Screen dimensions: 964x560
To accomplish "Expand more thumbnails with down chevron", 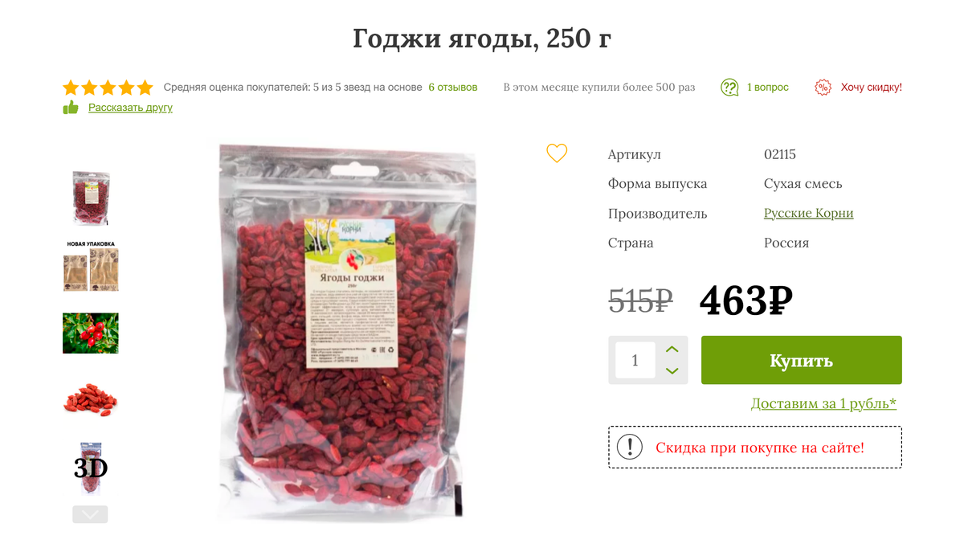I will coord(90,514).
